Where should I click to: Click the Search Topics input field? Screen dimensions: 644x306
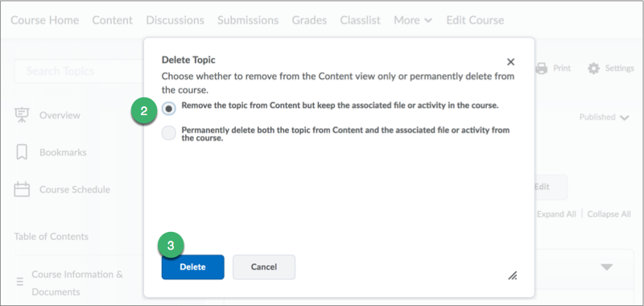click(79, 71)
